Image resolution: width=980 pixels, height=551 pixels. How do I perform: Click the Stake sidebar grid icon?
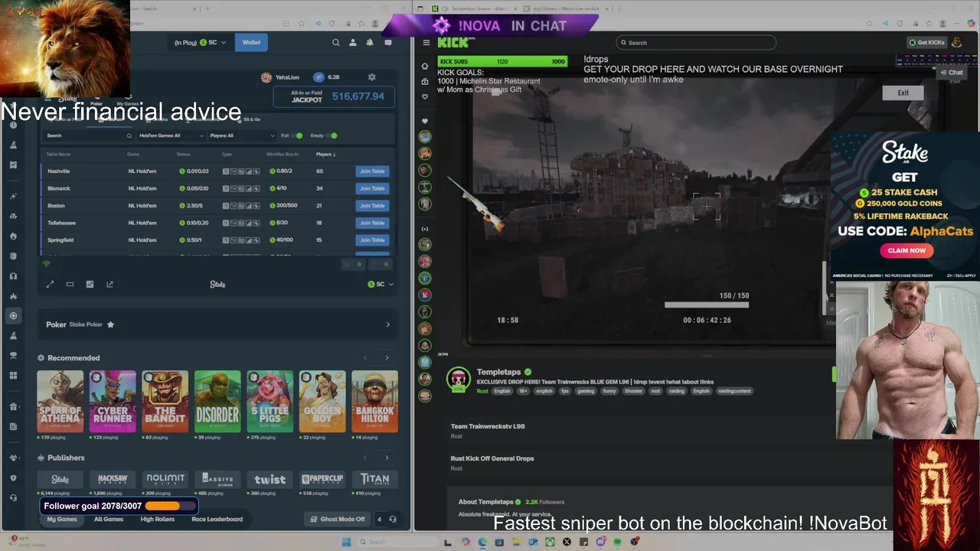point(13,376)
